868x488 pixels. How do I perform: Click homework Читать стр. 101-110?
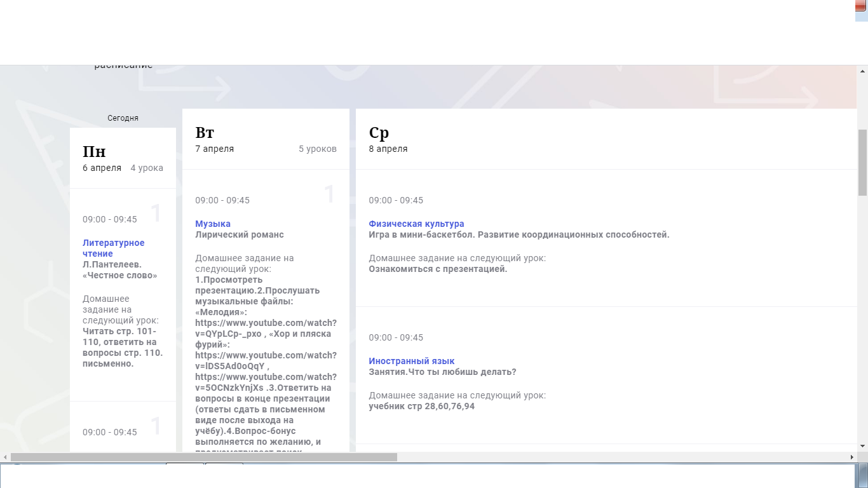pos(119,337)
